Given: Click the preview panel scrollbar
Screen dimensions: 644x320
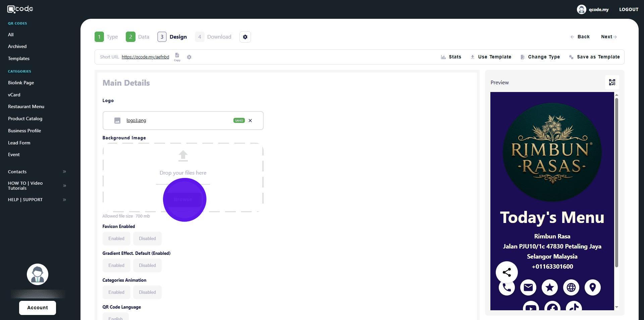Looking at the screenshot, I should tap(616, 181).
